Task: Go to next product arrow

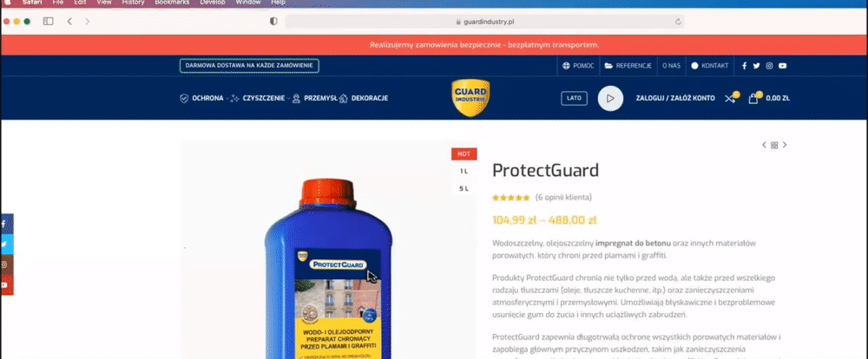Action: click(x=785, y=145)
